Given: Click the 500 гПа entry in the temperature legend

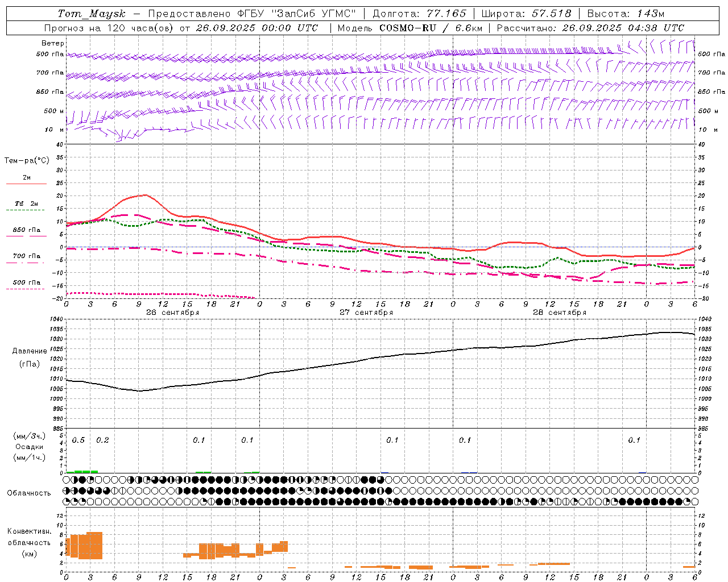Looking at the screenshot, I should pos(27,282).
